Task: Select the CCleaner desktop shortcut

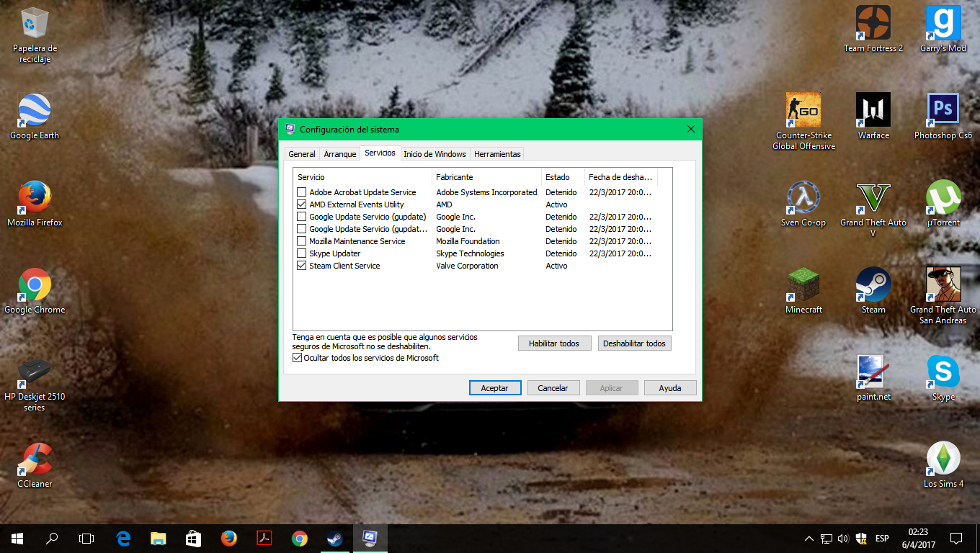Action: pyautogui.click(x=35, y=465)
